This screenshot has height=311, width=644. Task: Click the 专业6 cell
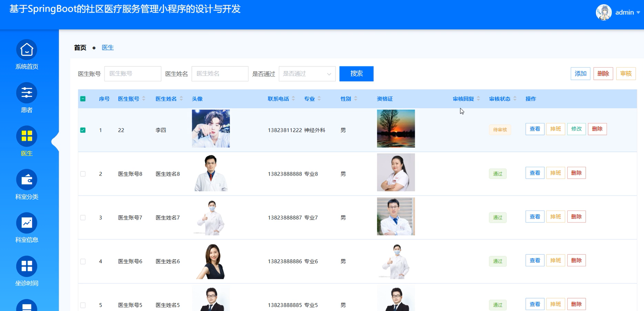click(x=311, y=261)
